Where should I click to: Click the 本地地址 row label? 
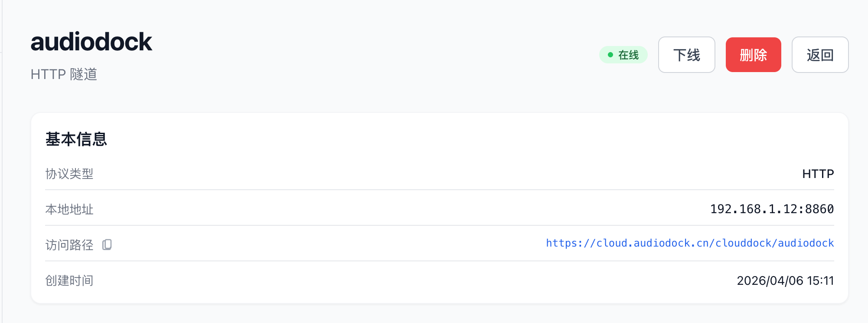point(69,209)
